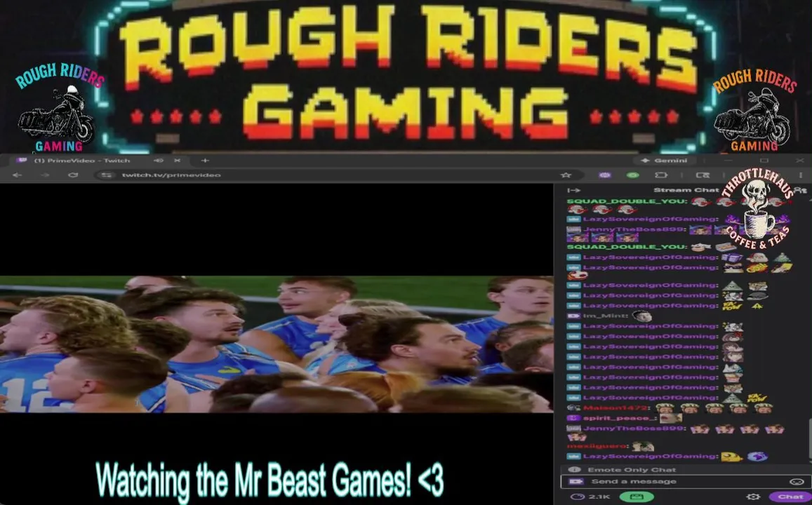The height and width of the screenshot is (505, 812).
Task: Open a new browser tab
Action: [204, 161]
